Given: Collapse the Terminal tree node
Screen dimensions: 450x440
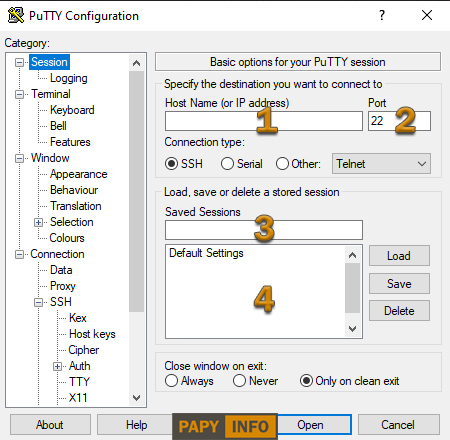Looking at the screenshot, I should [20, 94].
